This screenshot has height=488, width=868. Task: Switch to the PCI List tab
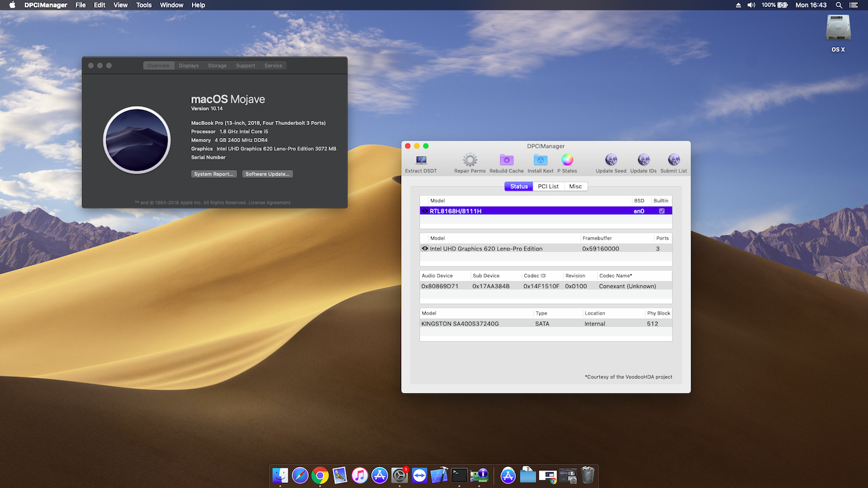click(x=548, y=186)
